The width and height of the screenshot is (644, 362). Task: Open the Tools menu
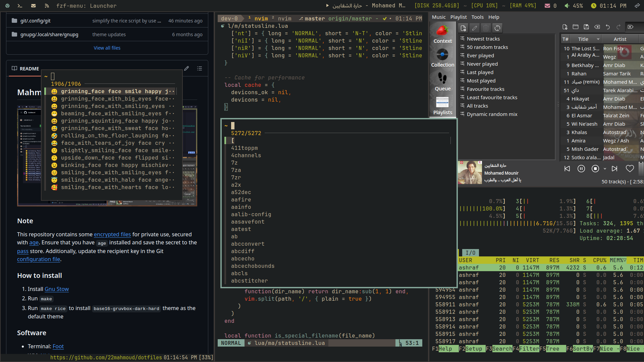[477, 17]
